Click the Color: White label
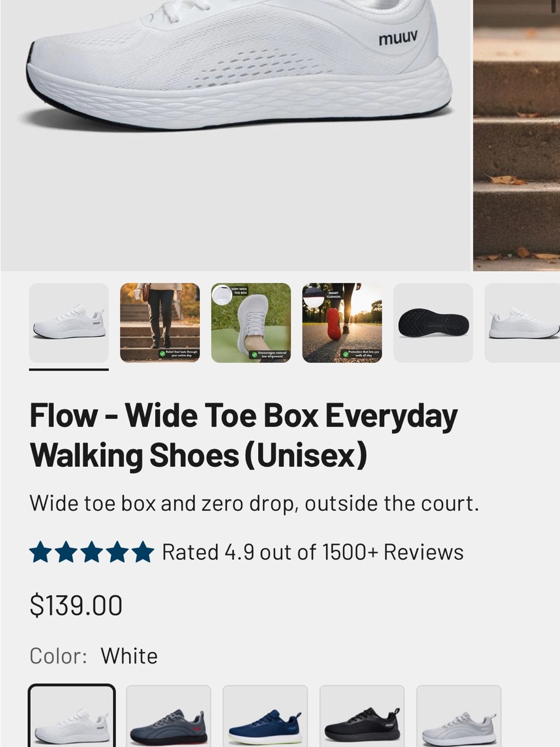The width and height of the screenshot is (560, 747). 94,656
